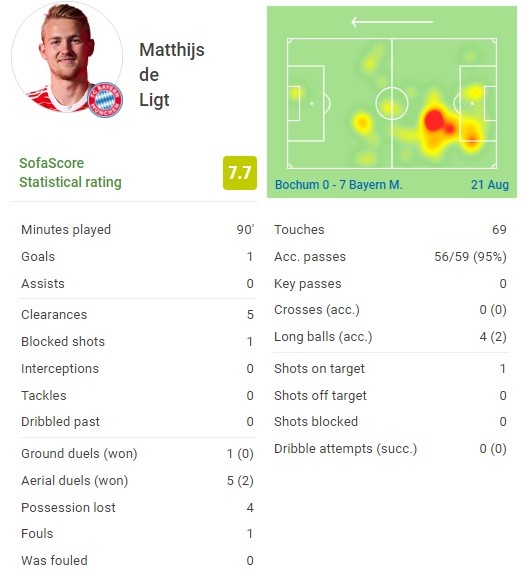
Task: Click the Possession lost stat
Action: point(137,508)
